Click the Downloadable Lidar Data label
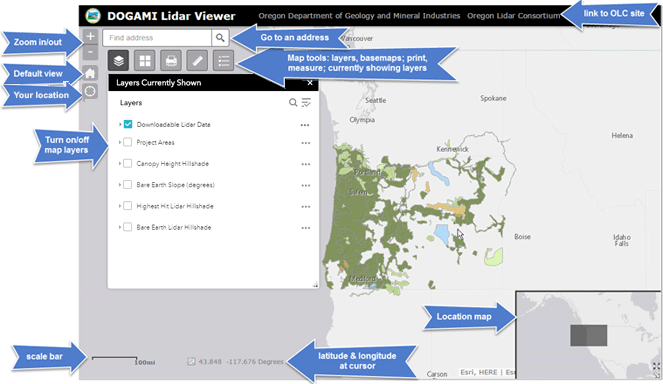 click(x=173, y=125)
